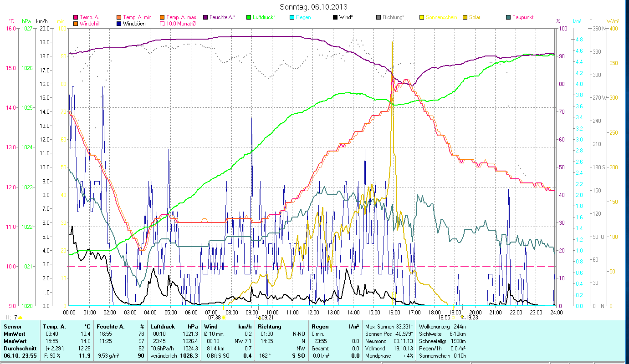
Task: Click the moon phase value '+ 4%'
Action: point(407,356)
